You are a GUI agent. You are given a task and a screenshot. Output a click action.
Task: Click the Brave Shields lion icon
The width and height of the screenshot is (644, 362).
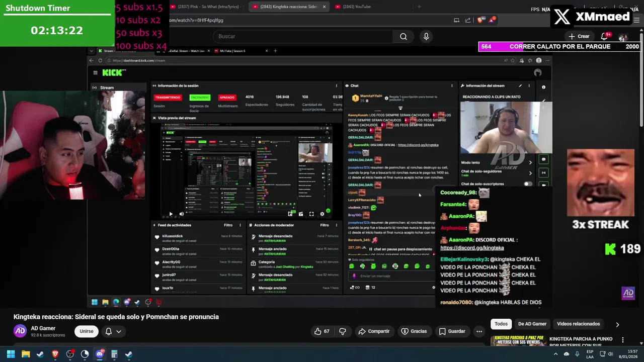point(480,20)
